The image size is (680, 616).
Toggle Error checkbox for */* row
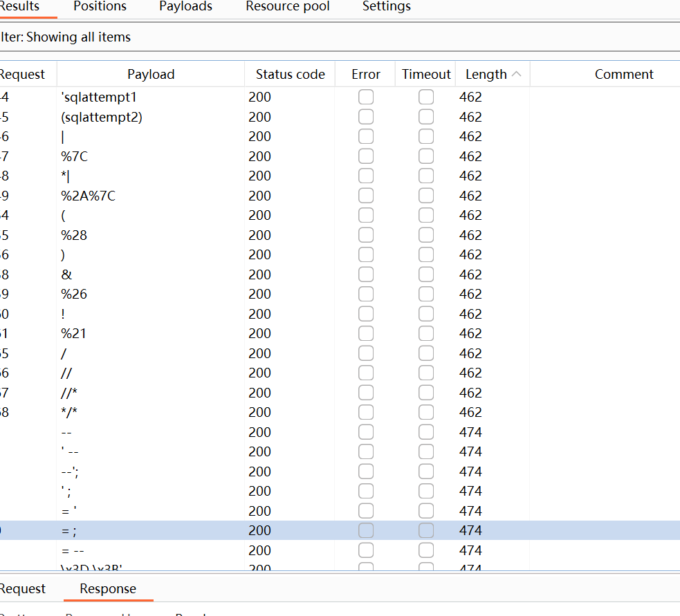[x=366, y=412]
